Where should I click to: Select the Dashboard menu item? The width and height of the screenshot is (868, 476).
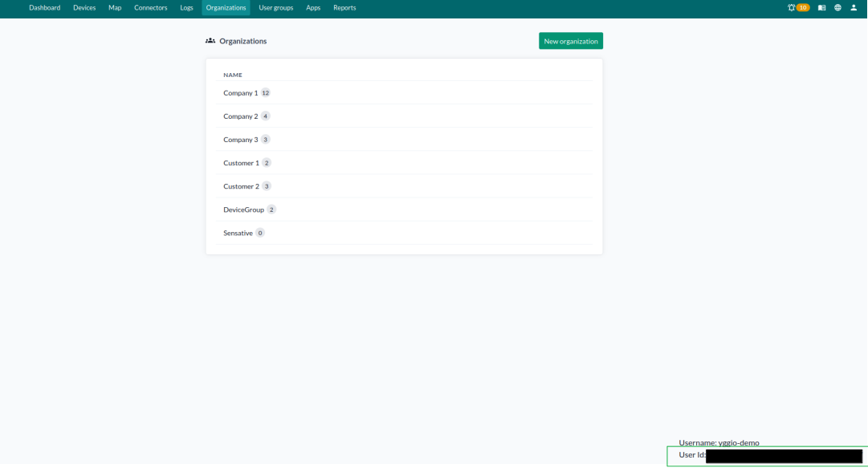tap(45, 7)
